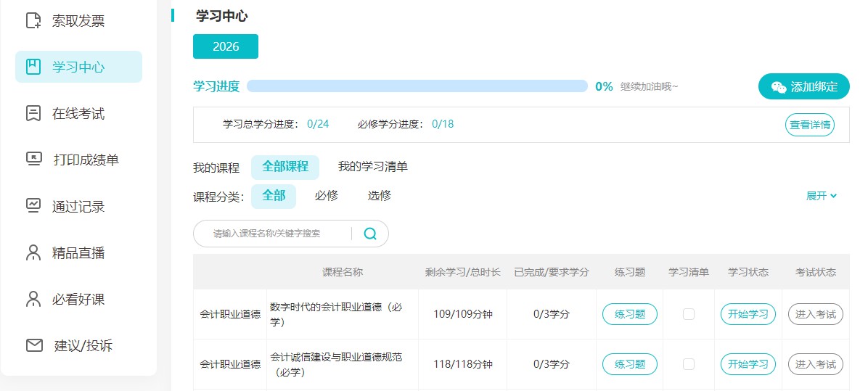Tick 学习清单 checkbox for 会计诚信建设与职业道德规范
The image size is (868, 391).
(x=689, y=364)
